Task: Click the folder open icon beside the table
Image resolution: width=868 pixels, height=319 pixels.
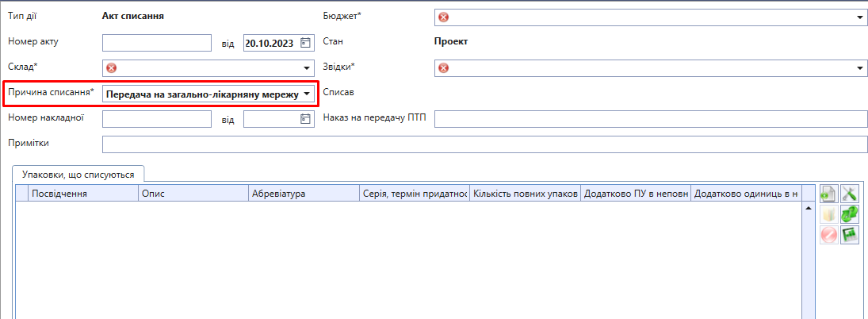Action: coord(828,214)
